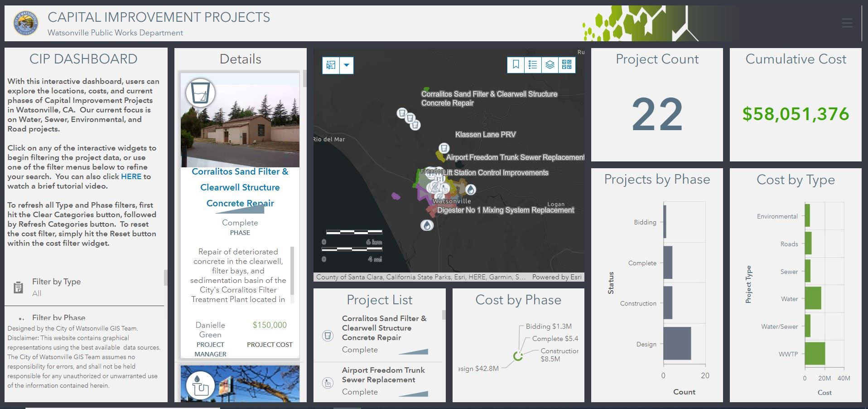Select the Complete phase bar in Projects by Phase
868x409 pixels.
tap(668, 263)
